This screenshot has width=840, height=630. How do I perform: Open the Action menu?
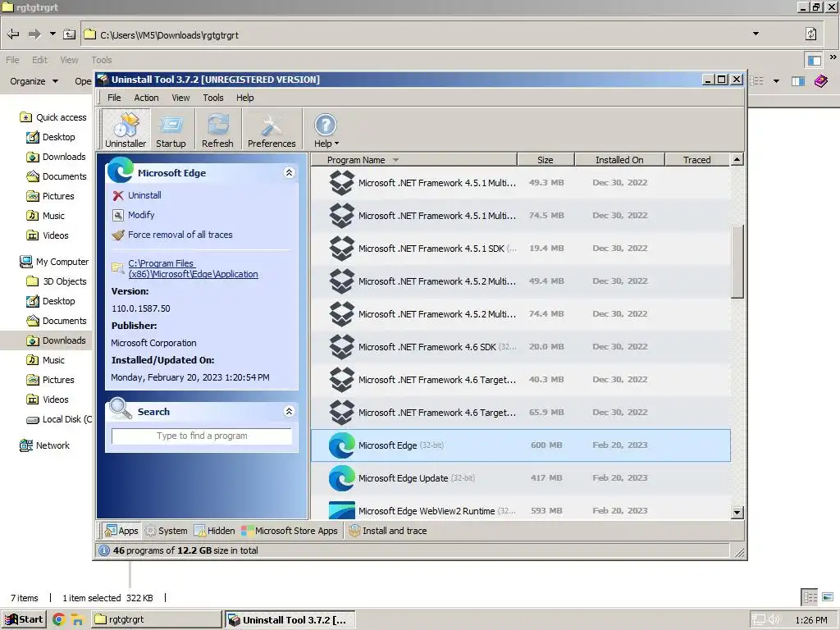tap(146, 98)
